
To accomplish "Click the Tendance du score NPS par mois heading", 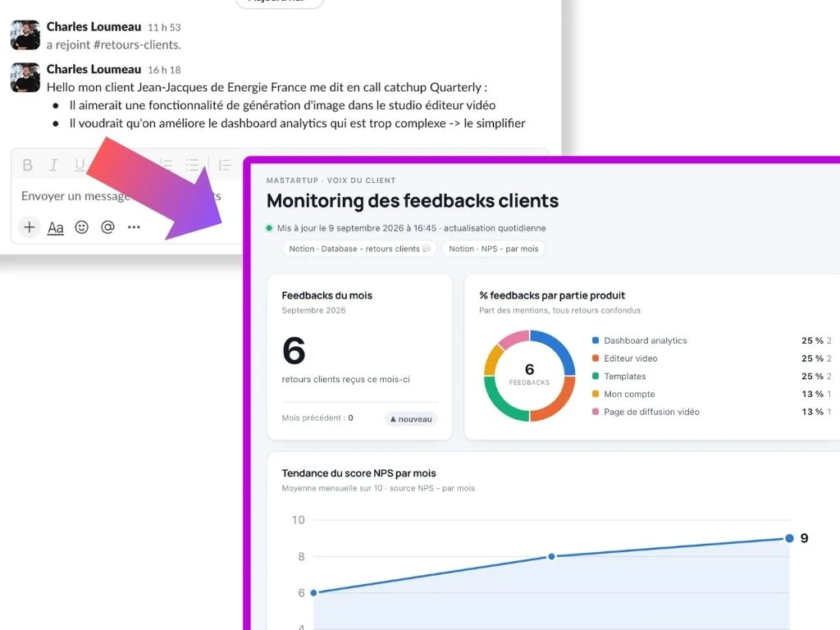I will tap(358, 473).
